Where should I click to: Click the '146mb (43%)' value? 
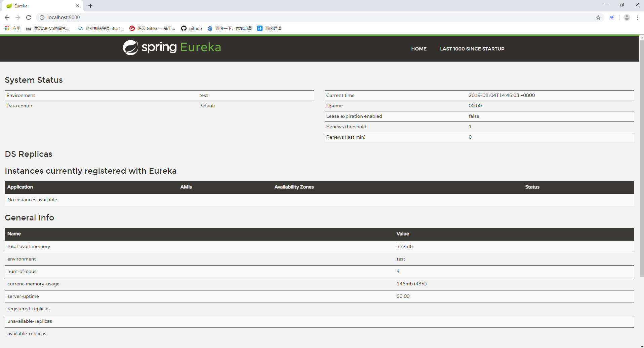click(412, 284)
